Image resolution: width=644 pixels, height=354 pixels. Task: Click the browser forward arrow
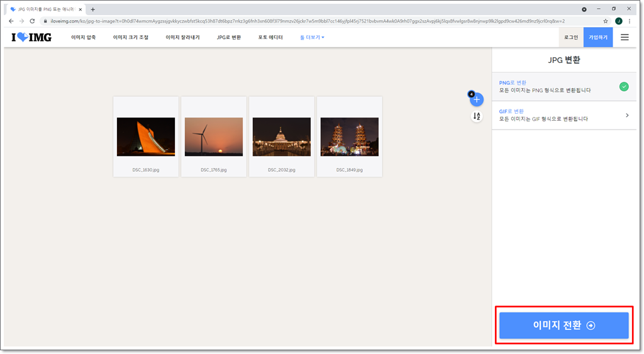pyautogui.click(x=22, y=21)
